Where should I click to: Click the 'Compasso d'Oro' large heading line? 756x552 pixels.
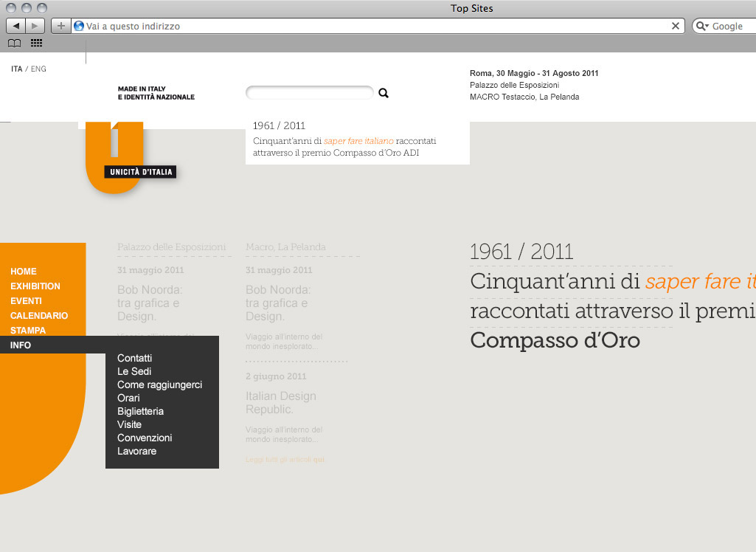[x=555, y=341]
